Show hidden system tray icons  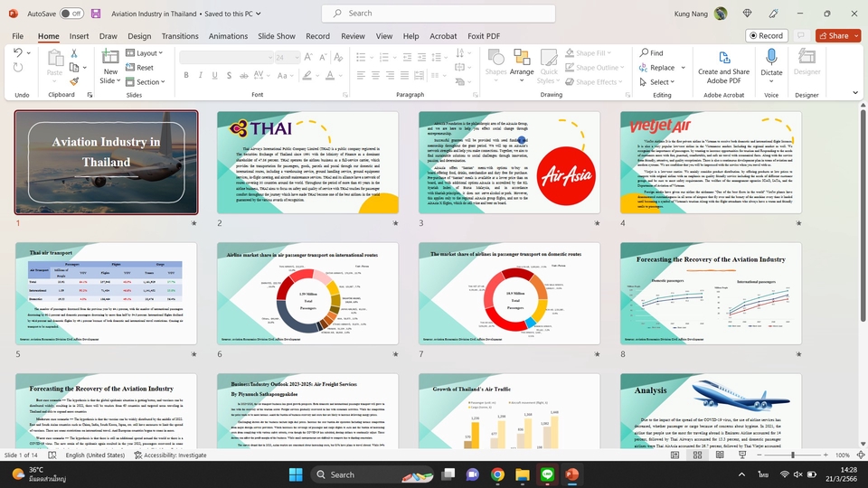(741, 474)
